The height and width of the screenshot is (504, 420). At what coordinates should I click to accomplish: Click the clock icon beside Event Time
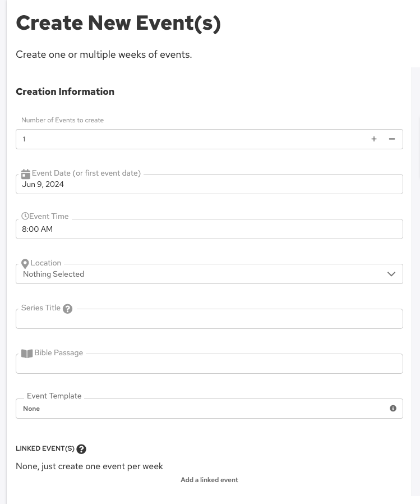point(25,216)
